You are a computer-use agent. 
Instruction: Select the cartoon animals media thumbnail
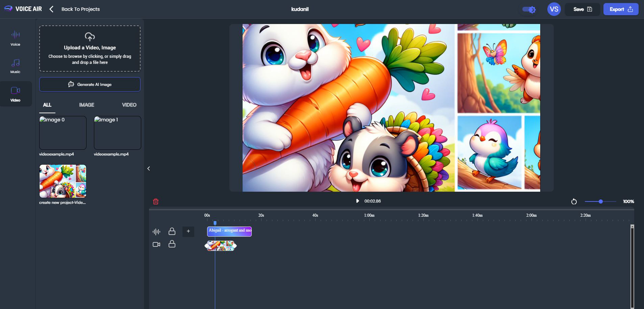(x=63, y=181)
